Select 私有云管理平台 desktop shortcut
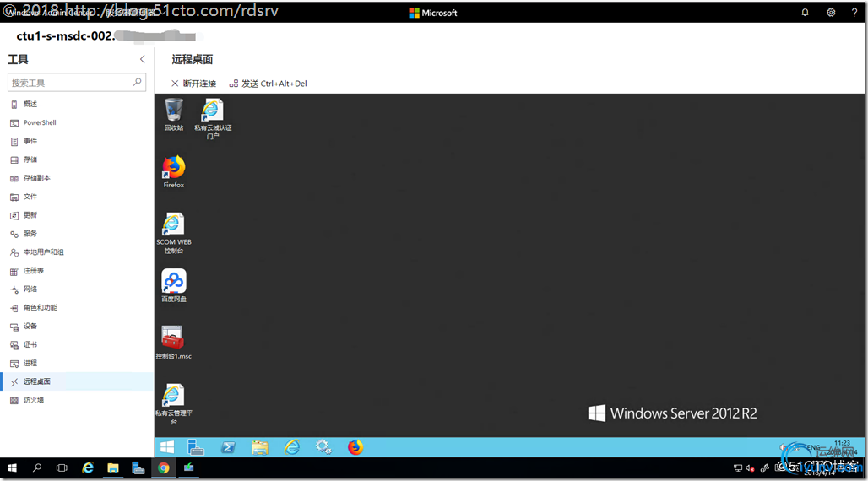Viewport: 868px width, 481px height. (x=174, y=404)
